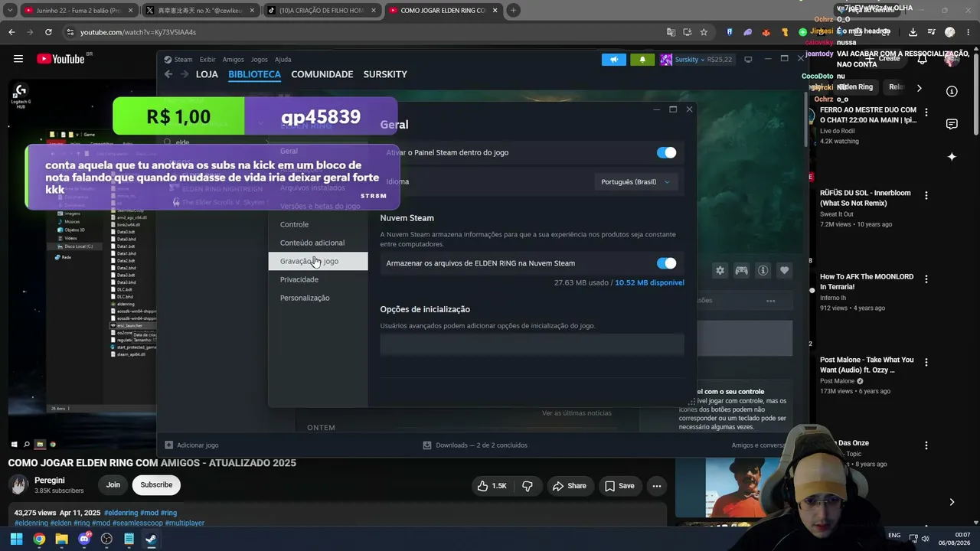Switch to the A CRIAÇÃO DE FILHO browser tab
This screenshot has height=551, width=980.
[323, 11]
